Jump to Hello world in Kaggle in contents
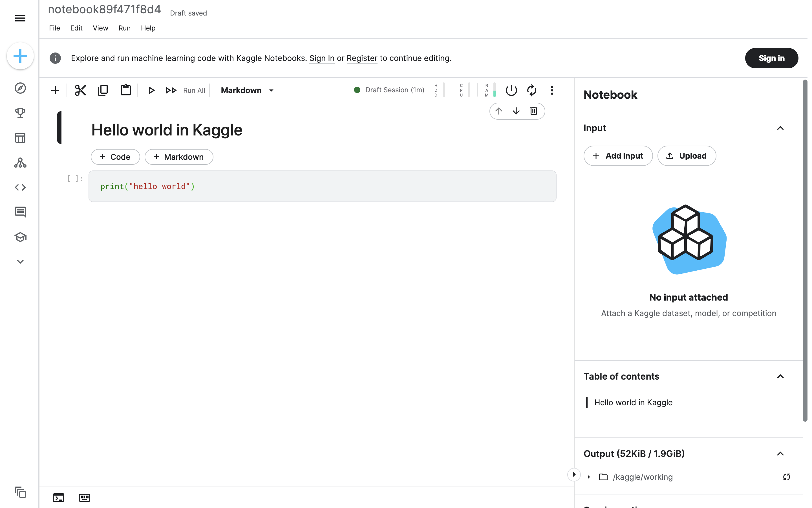812x508 pixels. (x=633, y=402)
